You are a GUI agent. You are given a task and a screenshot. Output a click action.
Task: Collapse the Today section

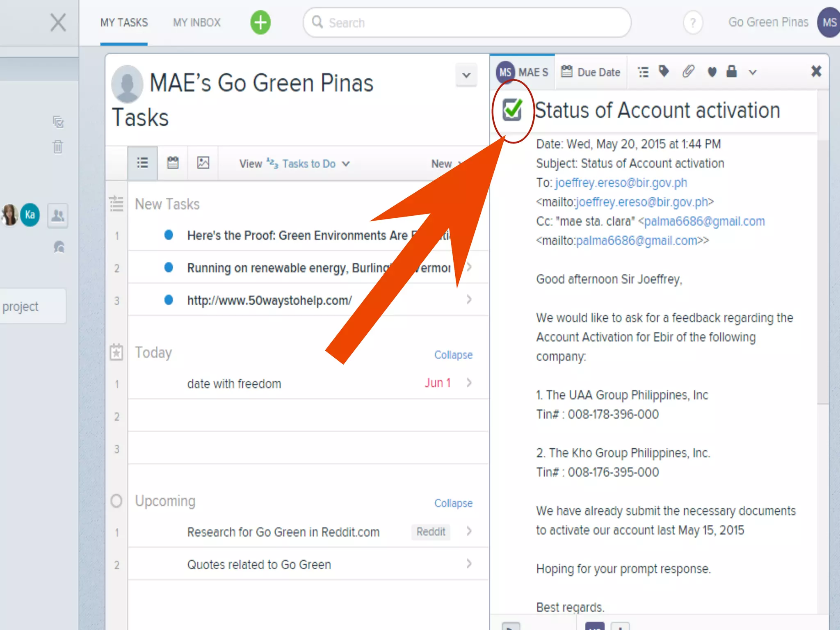point(453,355)
